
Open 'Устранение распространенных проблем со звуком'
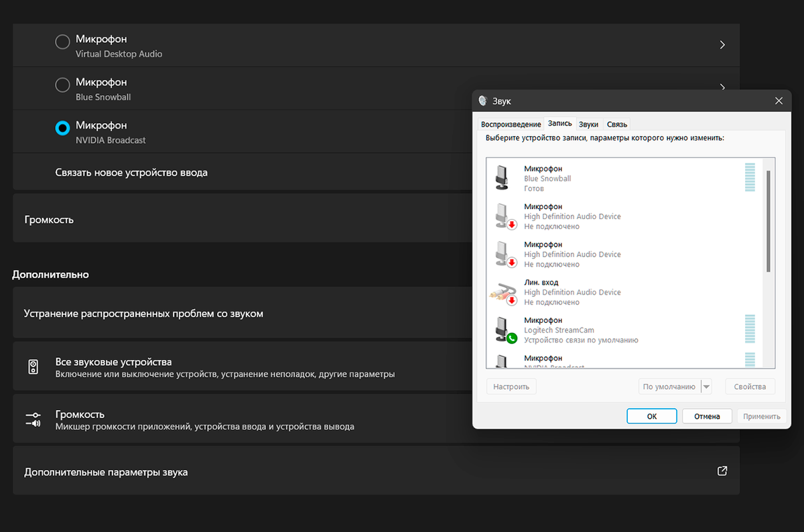tap(241, 313)
